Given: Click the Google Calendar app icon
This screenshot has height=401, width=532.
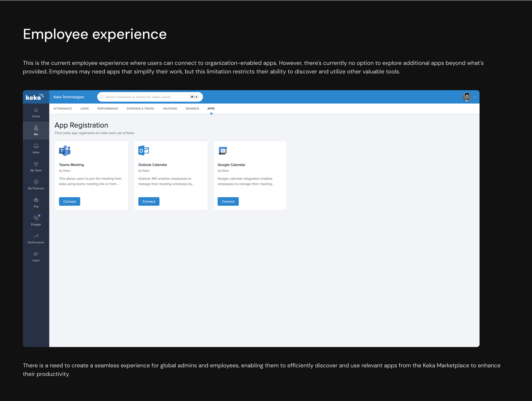Looking at the screenshot, I should [223, 151].
